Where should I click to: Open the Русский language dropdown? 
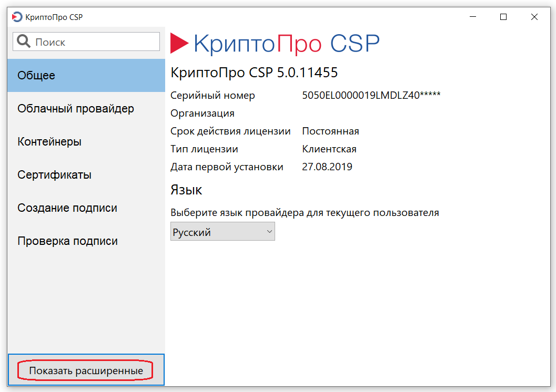pos(223,232)
